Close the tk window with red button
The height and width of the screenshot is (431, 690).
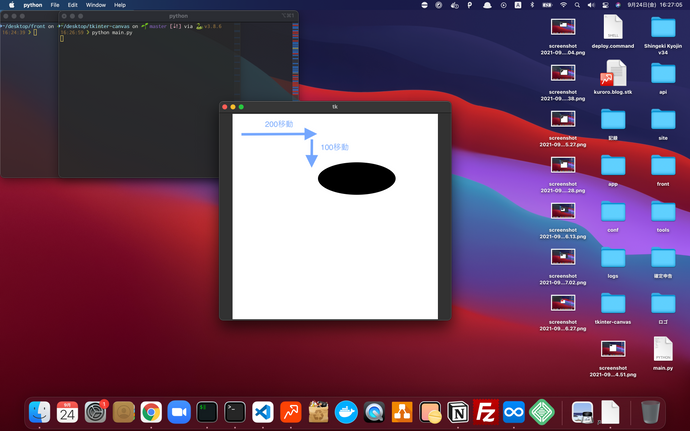click(225, 107)
